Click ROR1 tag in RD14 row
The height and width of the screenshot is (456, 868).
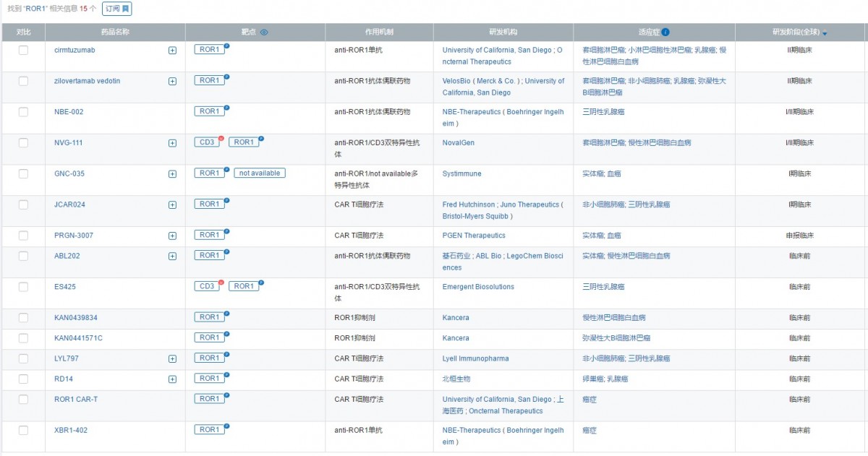210,379
